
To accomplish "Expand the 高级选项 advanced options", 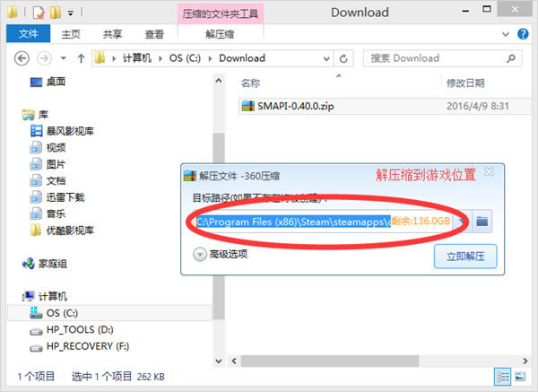I will (200, 254).
